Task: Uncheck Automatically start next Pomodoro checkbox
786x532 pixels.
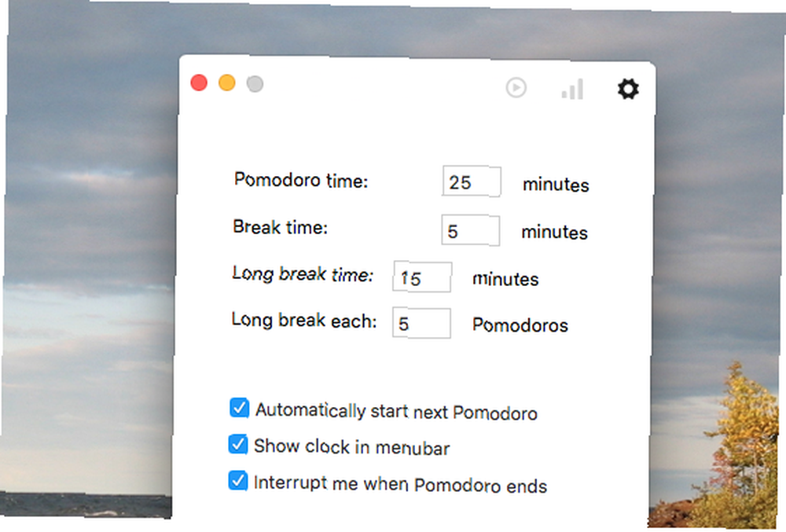Action: pos(240,408)
